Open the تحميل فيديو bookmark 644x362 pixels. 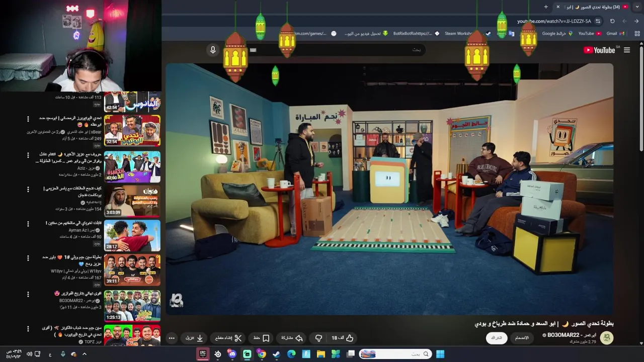point(366,33)
